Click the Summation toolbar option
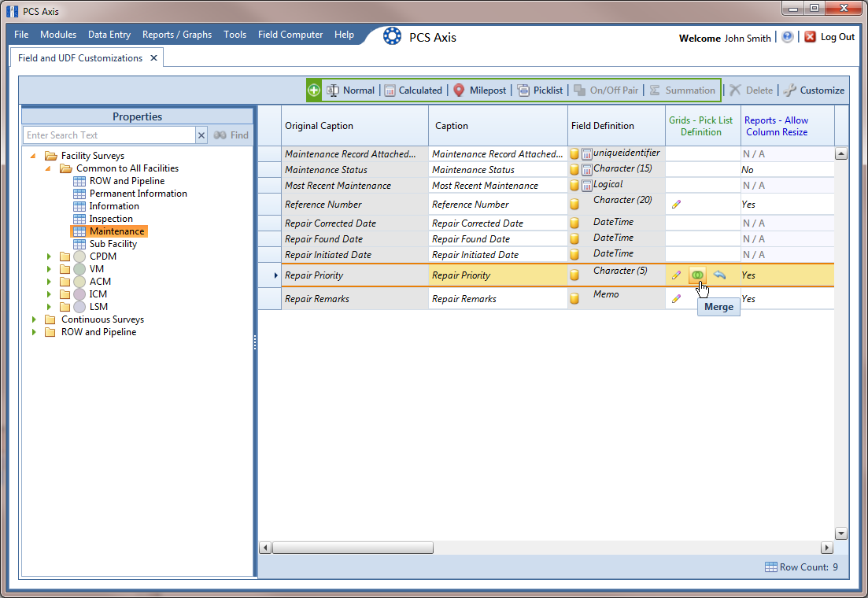868x598 pixels. tap(682, 90)
